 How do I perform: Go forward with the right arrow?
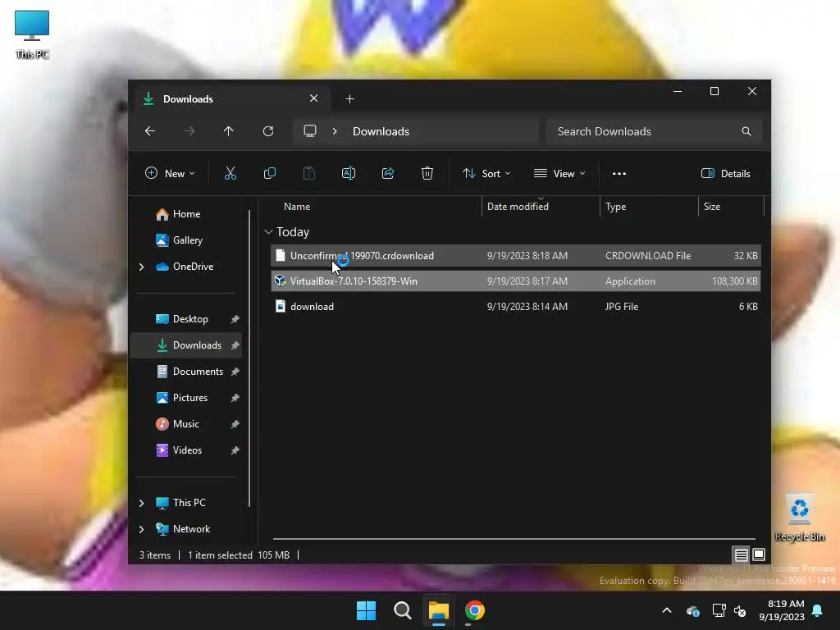click(189, 131)
